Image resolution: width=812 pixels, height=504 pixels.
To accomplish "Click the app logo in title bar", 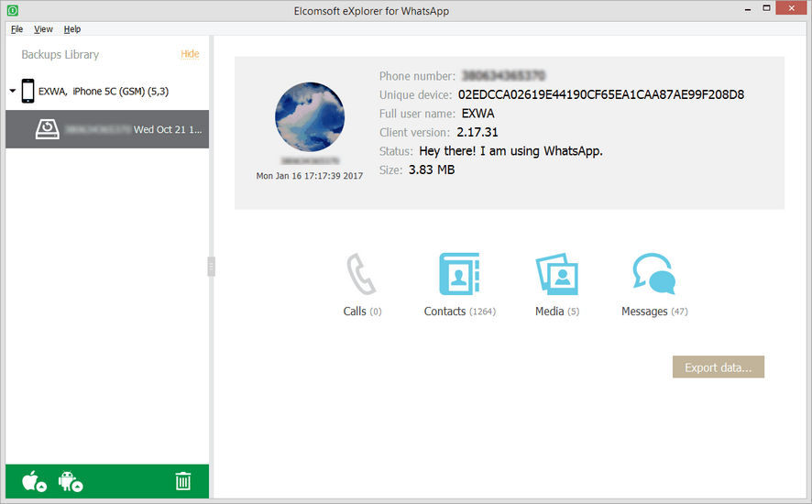I will click(x=13, y=10).
